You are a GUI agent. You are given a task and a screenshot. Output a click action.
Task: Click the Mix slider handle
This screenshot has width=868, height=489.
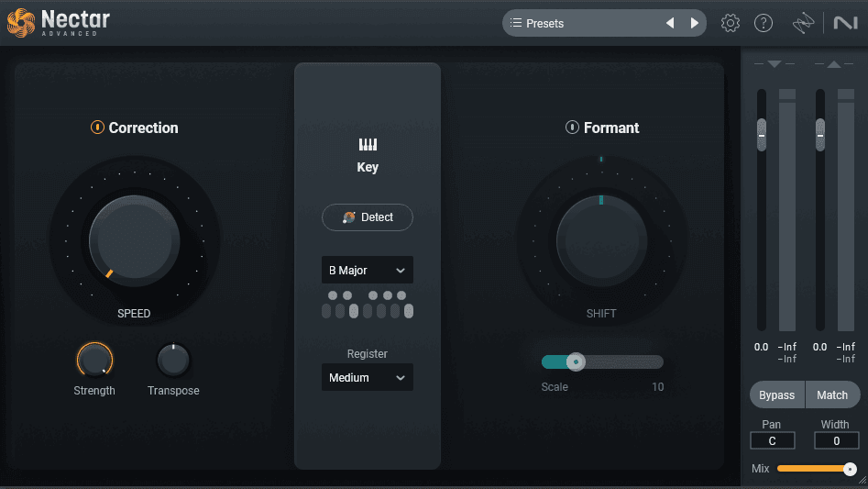850,469
